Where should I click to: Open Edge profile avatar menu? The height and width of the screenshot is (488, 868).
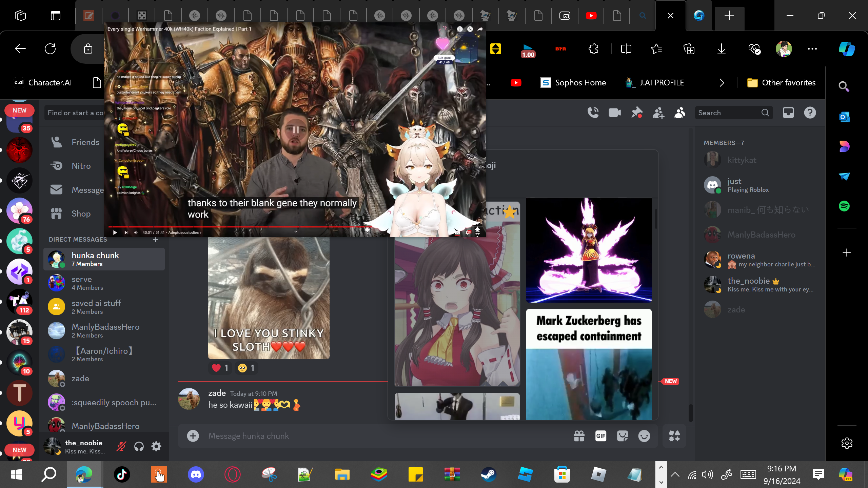coord(784,49)
